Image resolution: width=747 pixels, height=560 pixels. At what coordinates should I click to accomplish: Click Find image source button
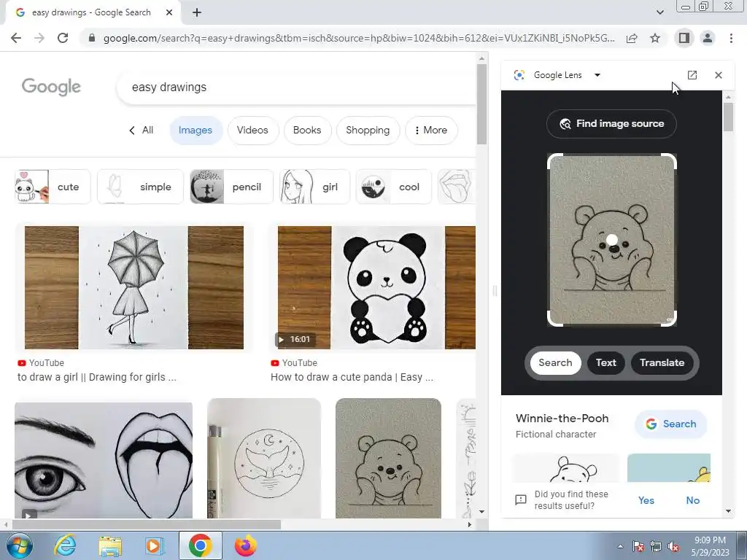tap(612, 124)
